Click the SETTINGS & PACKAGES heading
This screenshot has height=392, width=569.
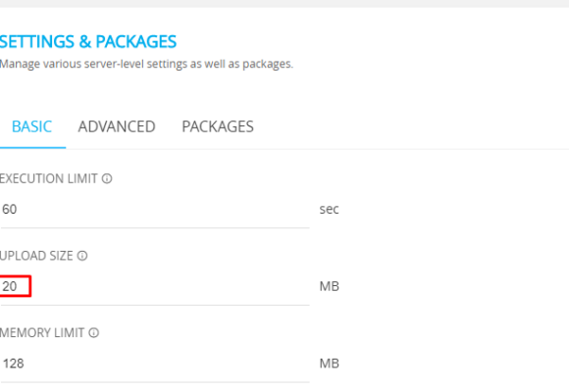coord(88,42)
